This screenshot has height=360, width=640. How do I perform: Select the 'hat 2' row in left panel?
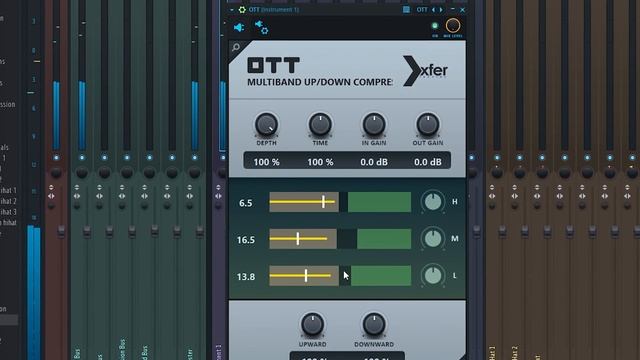(8, 201)
